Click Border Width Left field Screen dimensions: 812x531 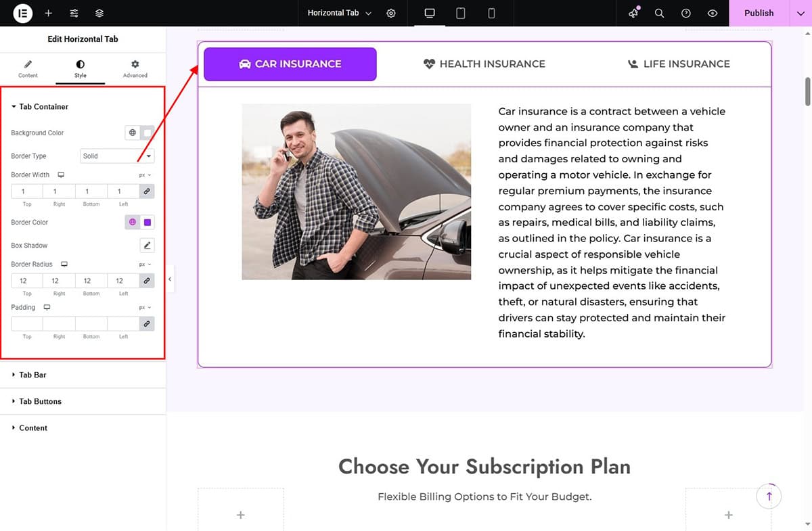click(123, 191)
